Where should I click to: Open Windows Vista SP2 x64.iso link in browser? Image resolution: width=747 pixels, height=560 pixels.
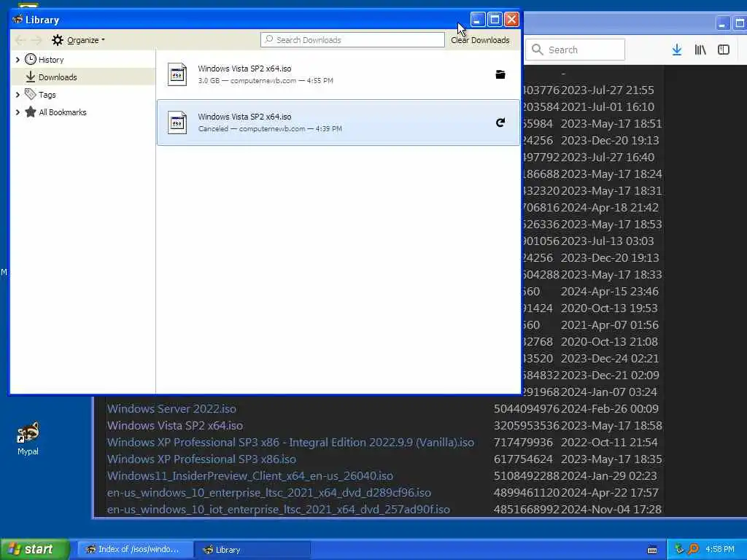[175, 425]
